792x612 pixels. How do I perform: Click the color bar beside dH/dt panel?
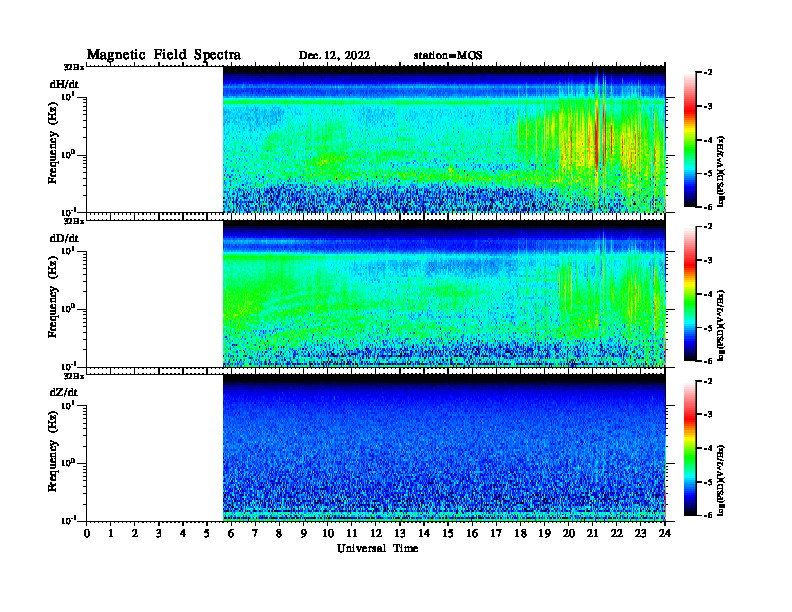coord(690,139)
